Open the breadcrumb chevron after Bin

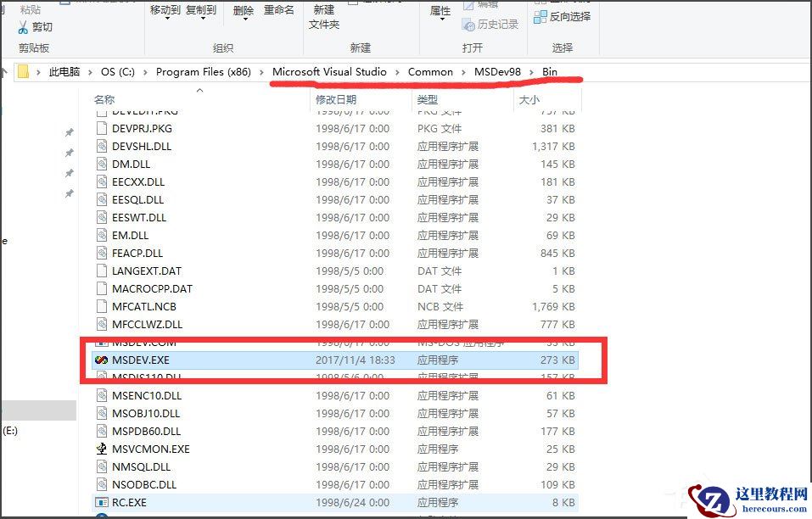point(569,72)
